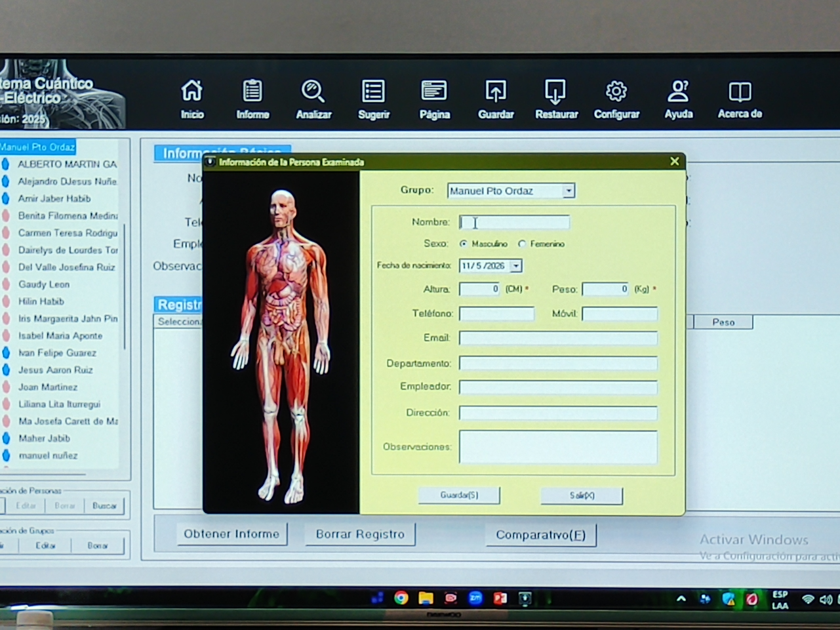Select the Masculino radio button
840x630 pixels.
[463, 244]
